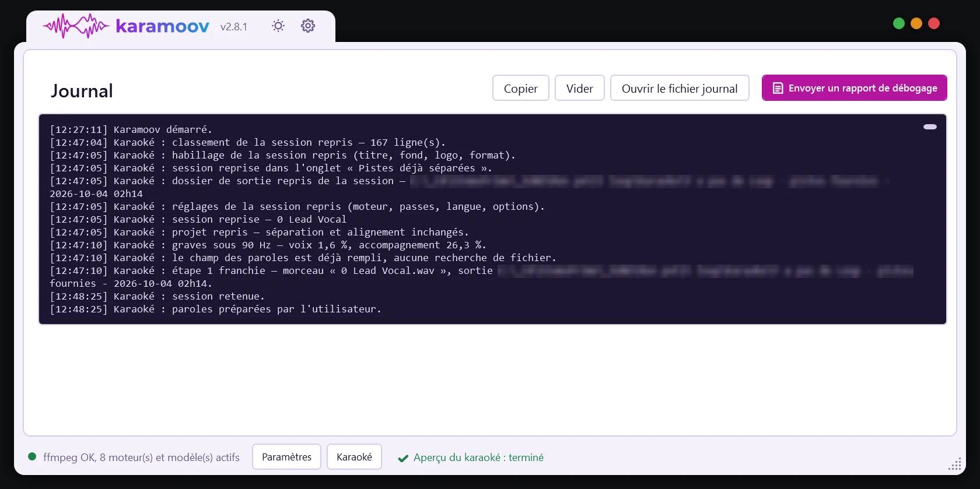Screen dimensions: 980x489
Task: Click the log line 'étape 1 franchie'
Action: click(x=481, y=277)
